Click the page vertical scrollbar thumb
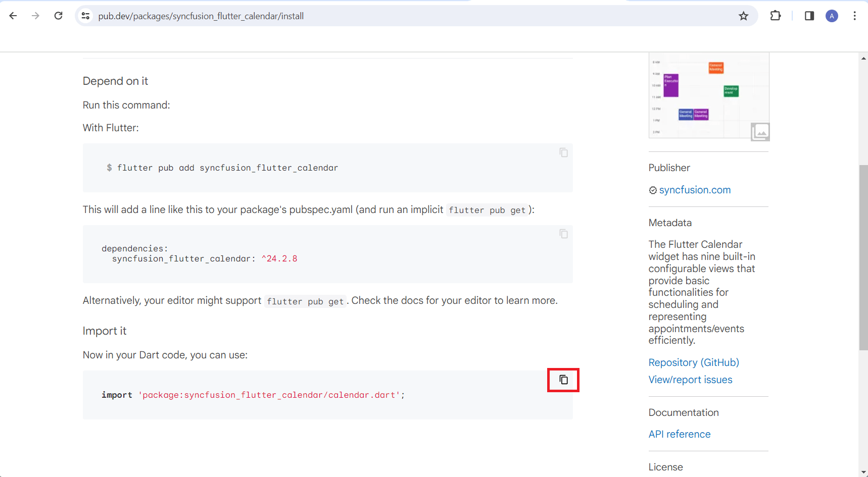The height and width of the screenshot is (477, 868). (x=863, y=257)
